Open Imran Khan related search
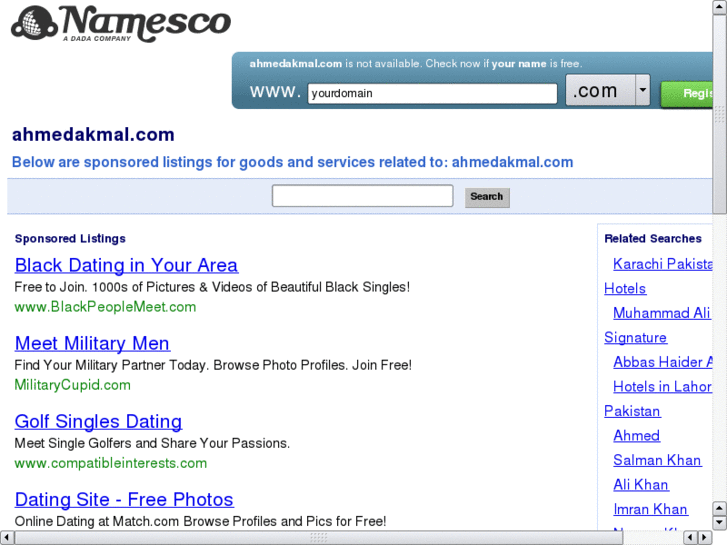 [650, 510]
